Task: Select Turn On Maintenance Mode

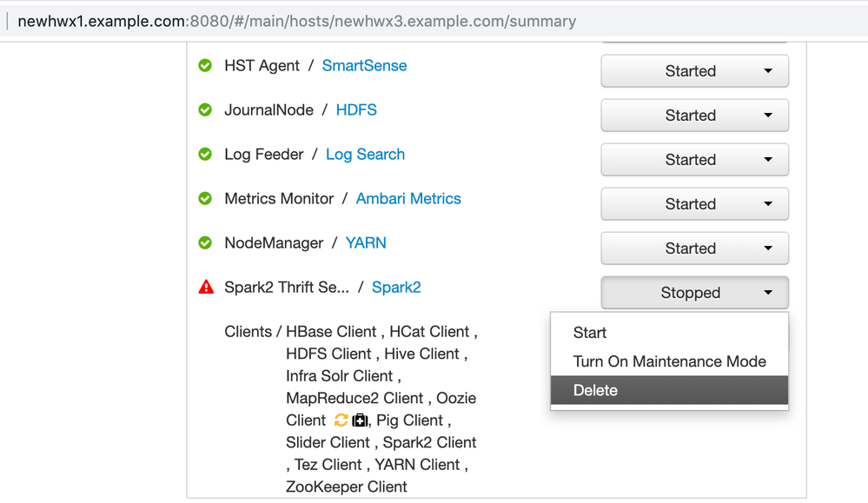Action: click(669, 361)
